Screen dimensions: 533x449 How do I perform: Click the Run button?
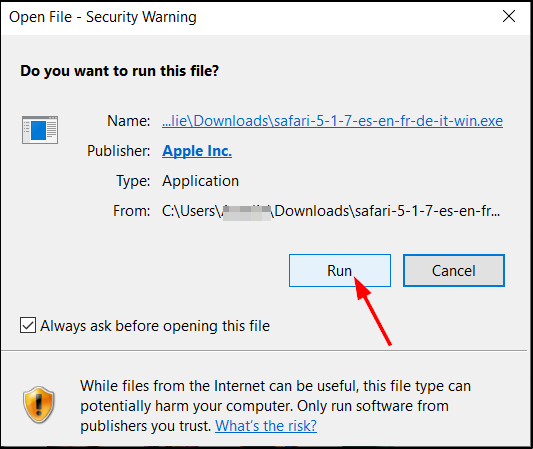pos(340,271)
